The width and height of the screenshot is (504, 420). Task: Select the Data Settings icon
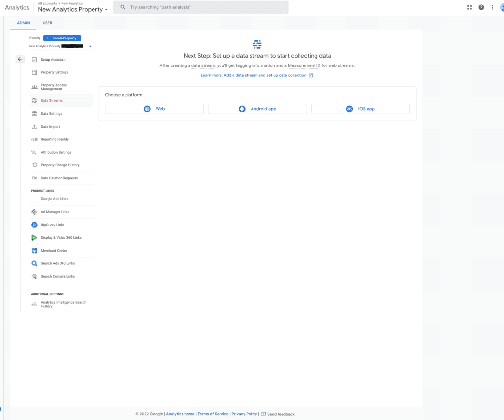tap(34, 113)
